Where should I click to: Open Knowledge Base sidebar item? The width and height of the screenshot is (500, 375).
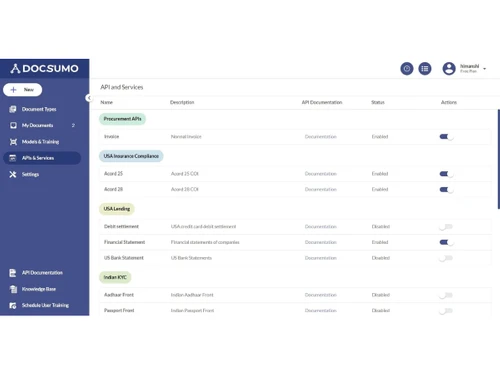(x=42, y=289)
